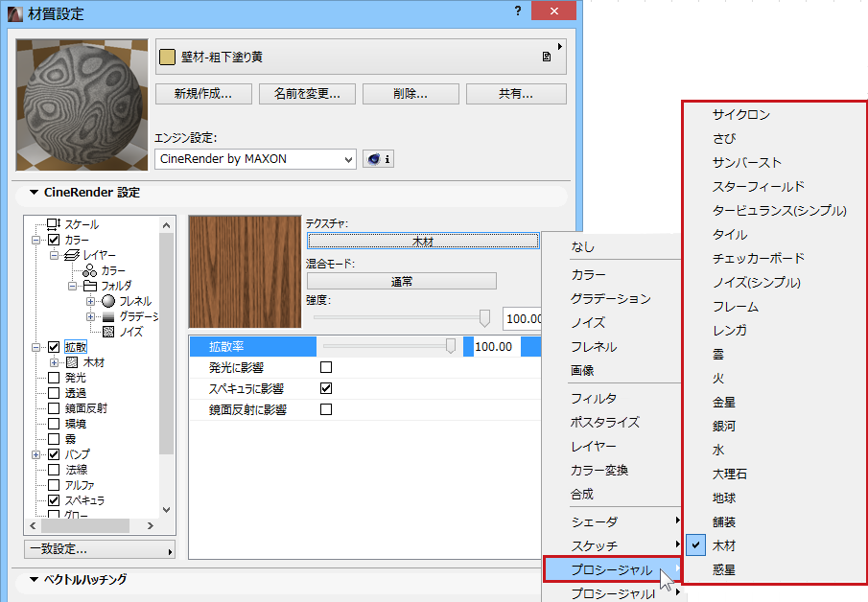
Task: Click the tree scrollbar down arrow
Action: pos(167,510)
